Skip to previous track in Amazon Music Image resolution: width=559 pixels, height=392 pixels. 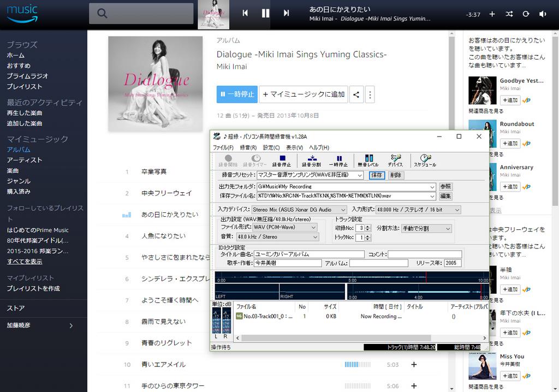[x=245, y=13]
